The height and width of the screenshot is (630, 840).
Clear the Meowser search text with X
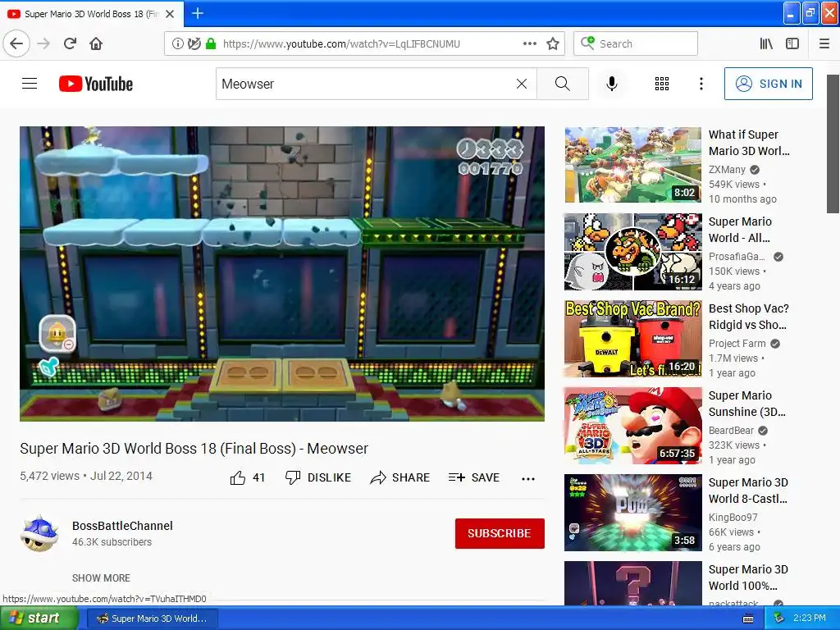(x=521, y=84)
